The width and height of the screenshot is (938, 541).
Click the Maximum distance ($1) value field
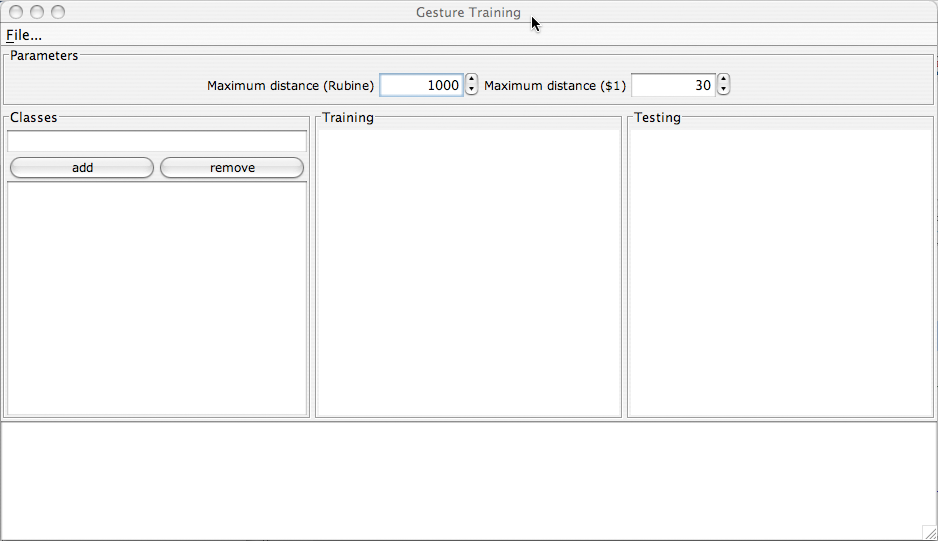coord(673,86)
